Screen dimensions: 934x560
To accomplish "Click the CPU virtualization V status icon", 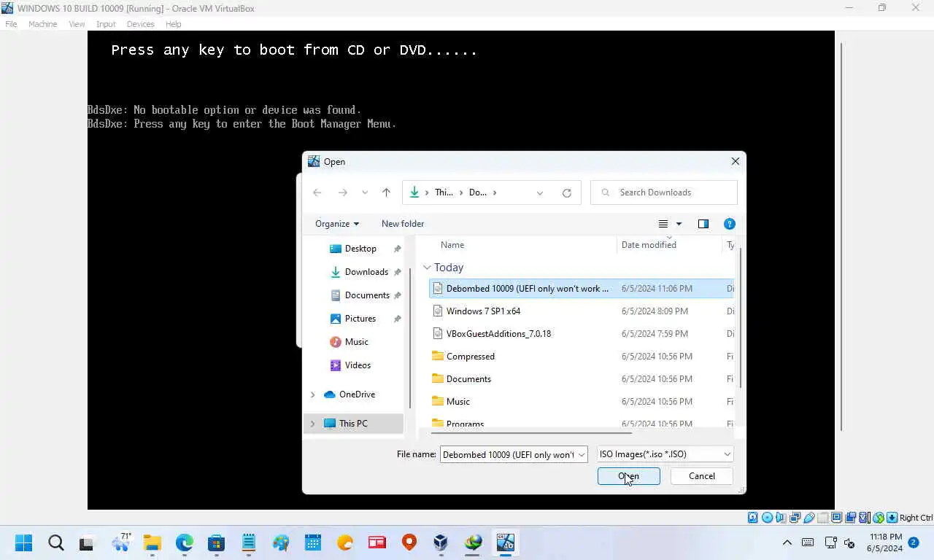I will [863, 518].
